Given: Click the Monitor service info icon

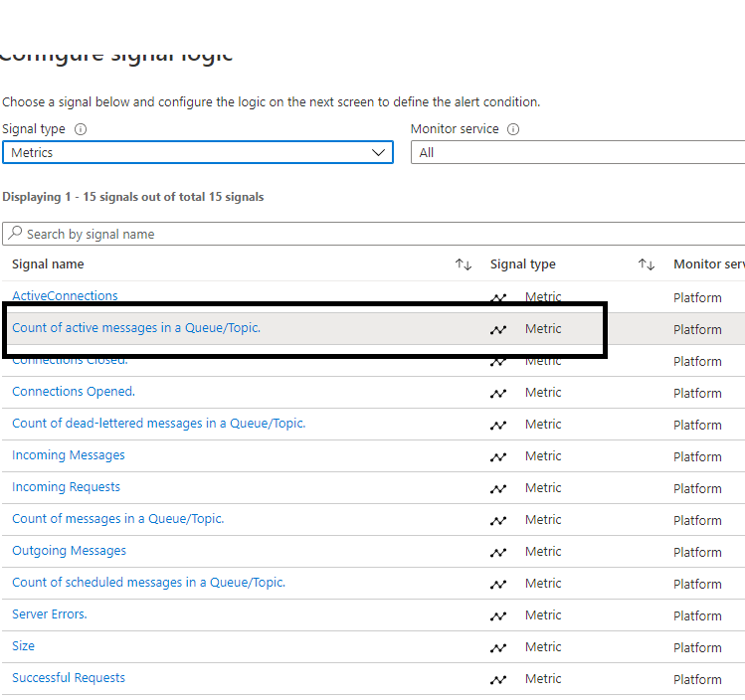Looking at the screenshot, I should [x=513, y=129].
